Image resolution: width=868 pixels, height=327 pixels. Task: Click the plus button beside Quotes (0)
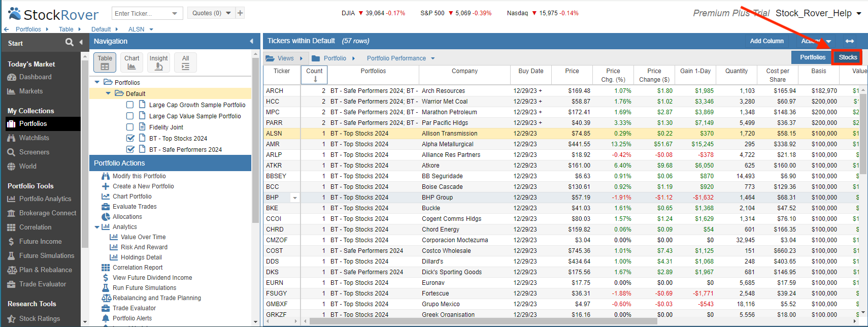coord(240,13)
